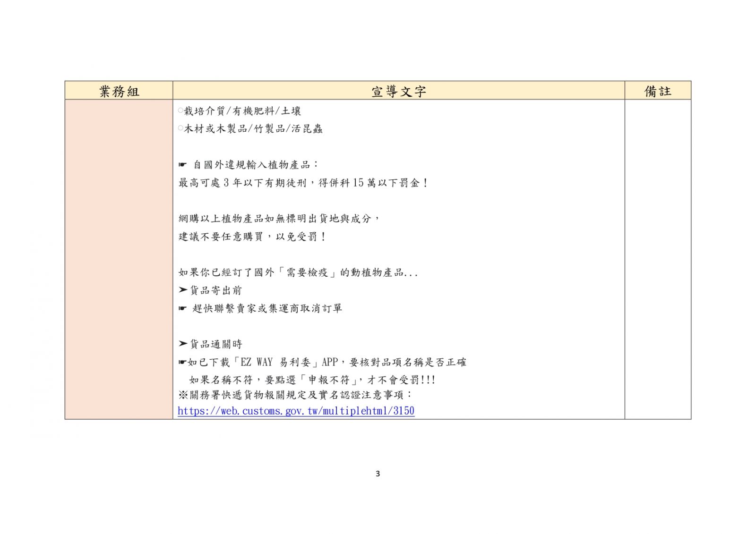Click the 宣導文字 column header
The image size is (756, 534).
tap(398, 91)
